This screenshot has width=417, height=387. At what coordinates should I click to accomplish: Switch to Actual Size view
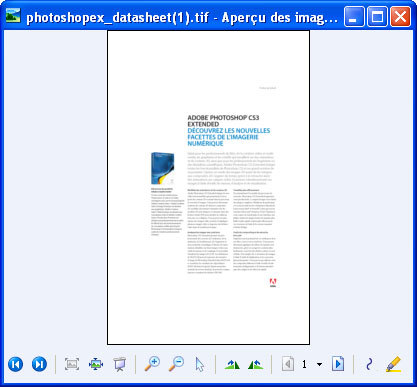[x=96, y=364]
